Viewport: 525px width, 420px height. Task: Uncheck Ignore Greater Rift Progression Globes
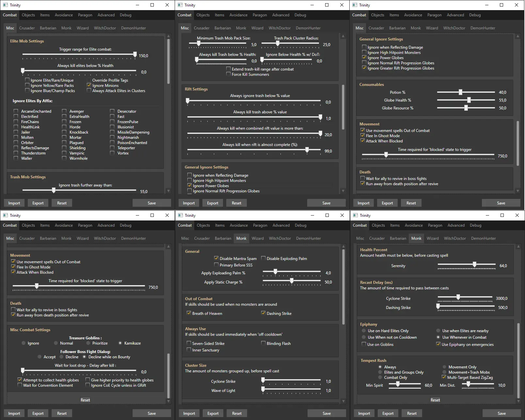coord(364,68)
